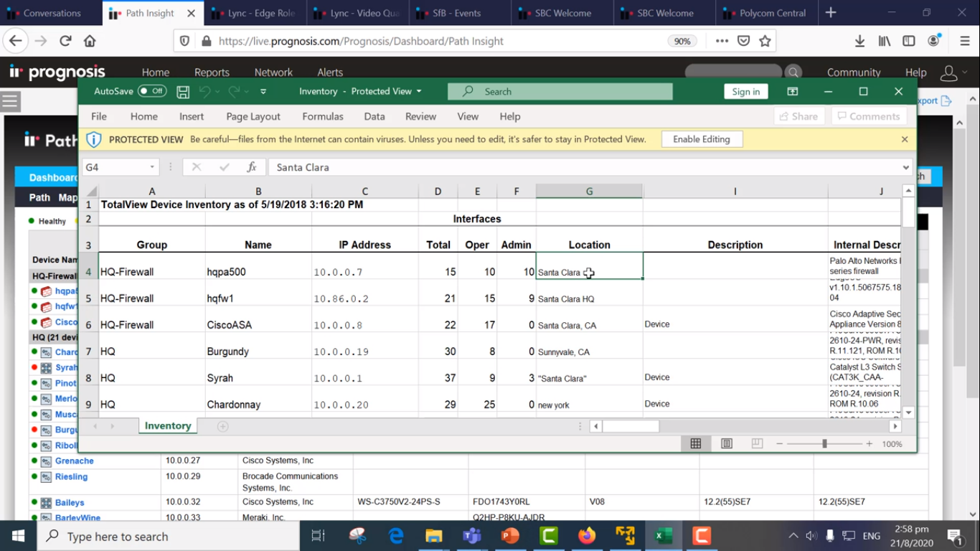Click the Excel Save icon
The width and height of the screenshot is (980, 551).
pos(183,92)
